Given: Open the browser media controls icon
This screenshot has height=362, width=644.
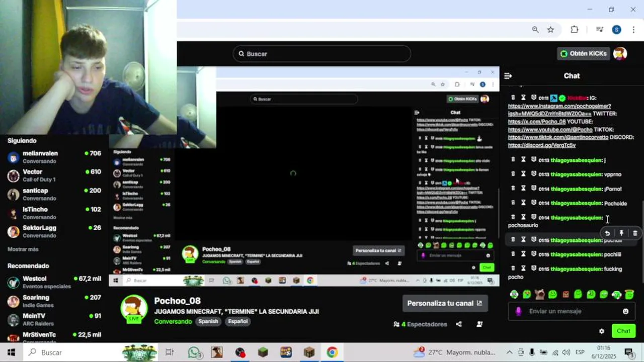Looking at the screenshot, I should (x=599, y=30).
